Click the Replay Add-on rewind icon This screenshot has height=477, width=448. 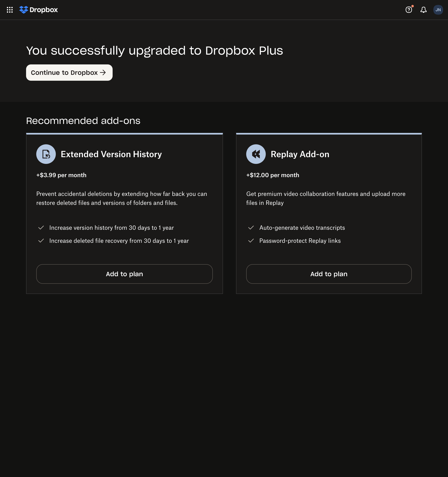[x=256, y=154]
